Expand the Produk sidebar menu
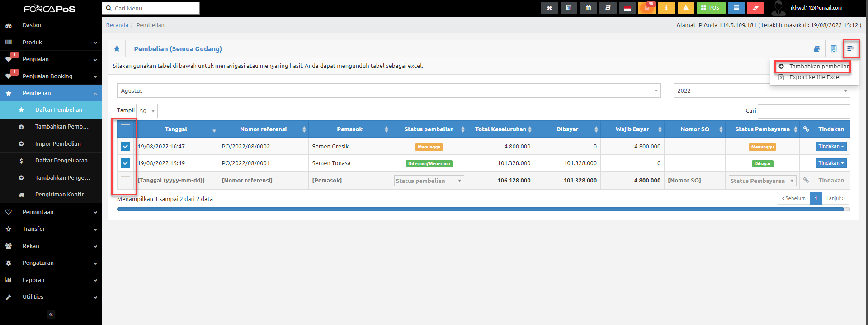 51,42
